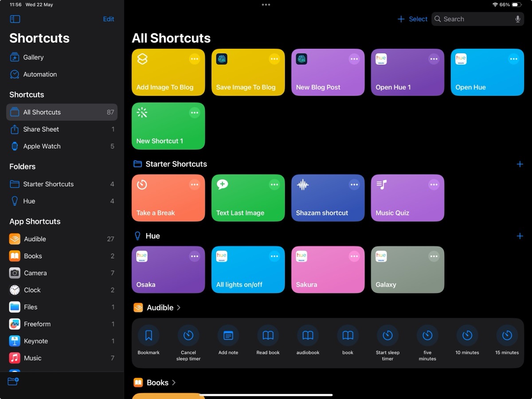
Task: Tap Edit to modify the sidebar
Action: 108,19
